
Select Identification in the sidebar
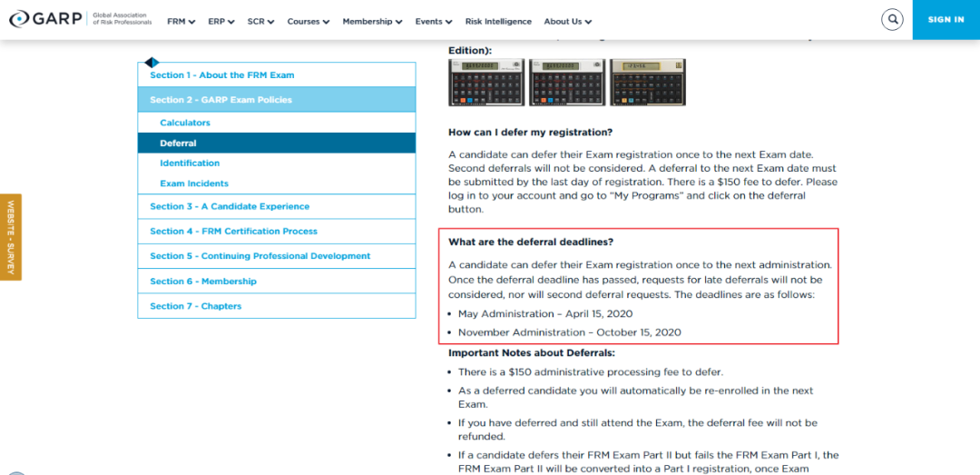tap(190, 163)
